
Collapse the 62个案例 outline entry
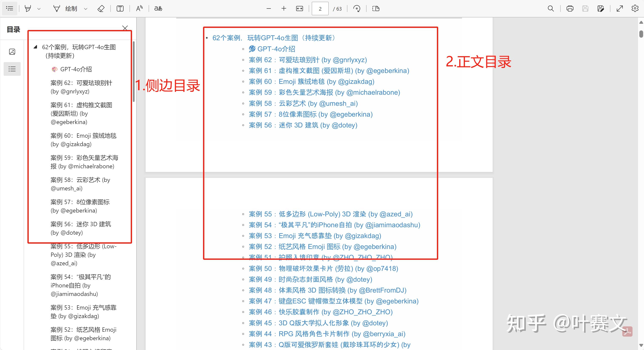[36, 47]
